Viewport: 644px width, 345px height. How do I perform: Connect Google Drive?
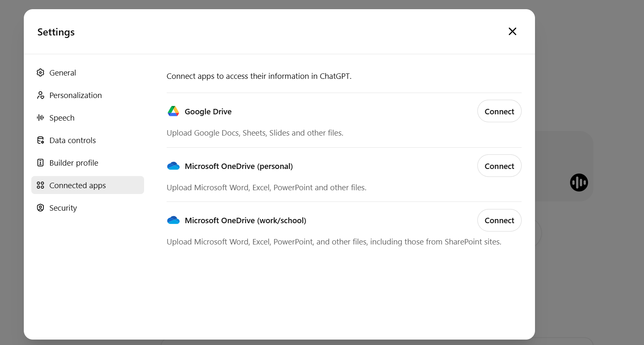pos(499,111)
